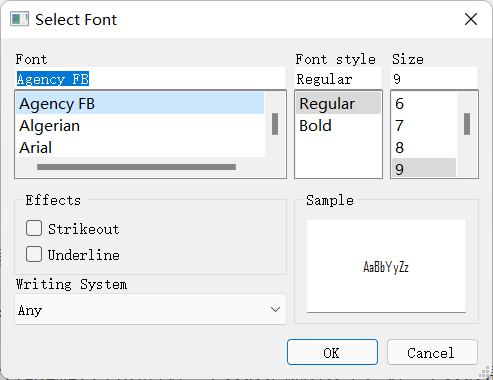Choose Bold font style
This screenshot has height=380, width=493.
point(338,126)
